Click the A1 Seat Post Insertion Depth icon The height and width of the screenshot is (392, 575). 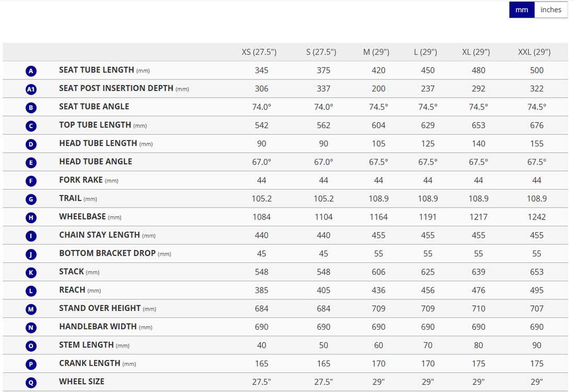[x=31, y=89]
